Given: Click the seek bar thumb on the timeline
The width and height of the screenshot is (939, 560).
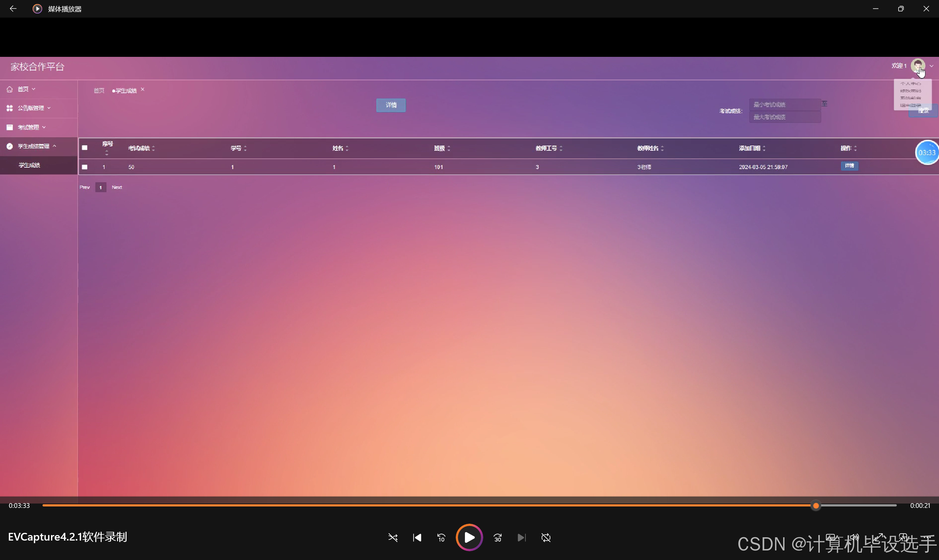Looking at the screenshot, I should [x=816, y=506].
